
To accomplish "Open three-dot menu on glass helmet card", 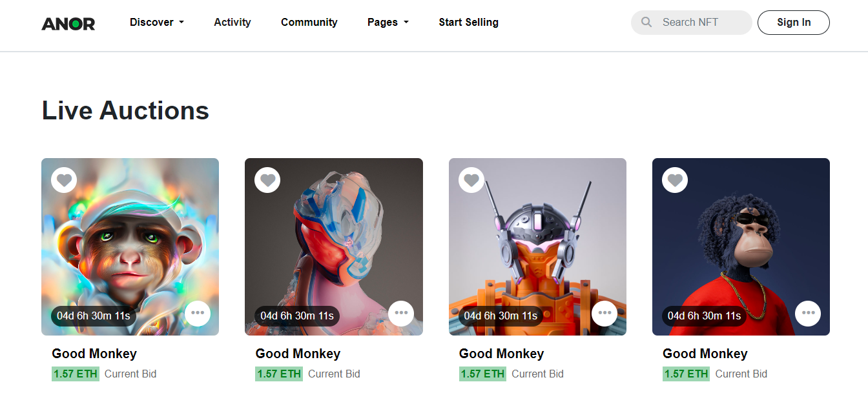I will click(x=401, y=314).
